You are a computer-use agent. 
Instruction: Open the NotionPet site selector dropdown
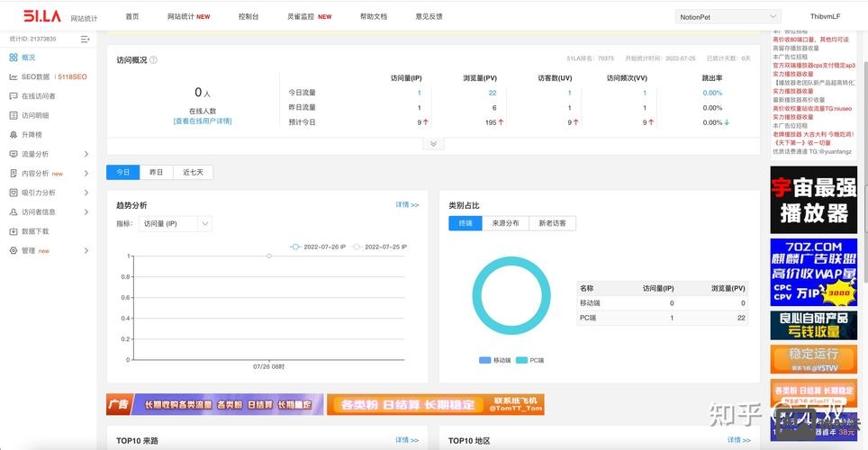coord(728,17)
